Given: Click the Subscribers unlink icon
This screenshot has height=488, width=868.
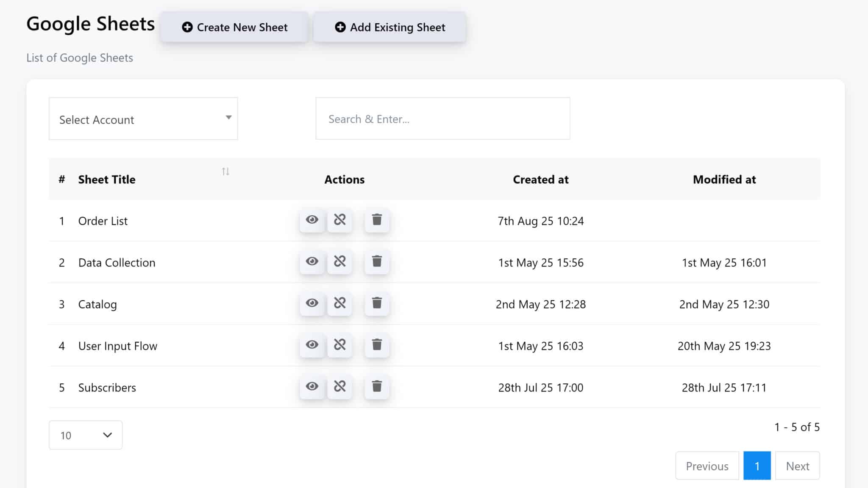Looking at the screenshot, I should coord(339,386).
